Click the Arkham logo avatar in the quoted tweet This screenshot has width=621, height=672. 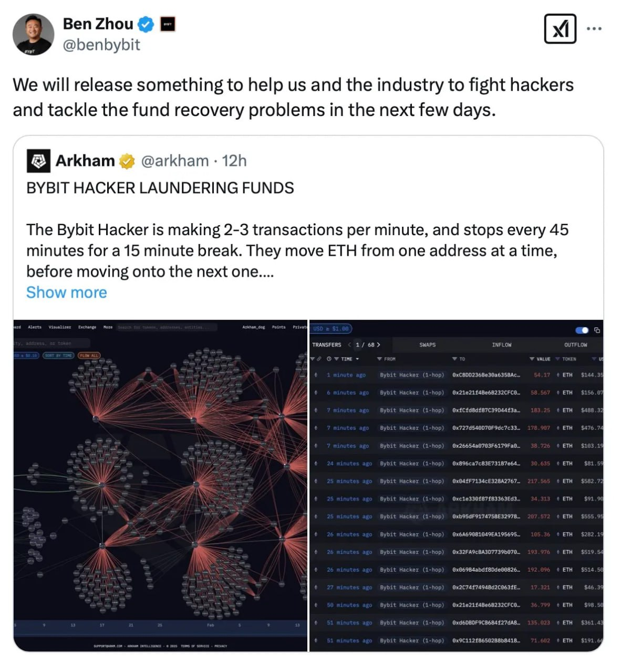(x=37, y=161)
